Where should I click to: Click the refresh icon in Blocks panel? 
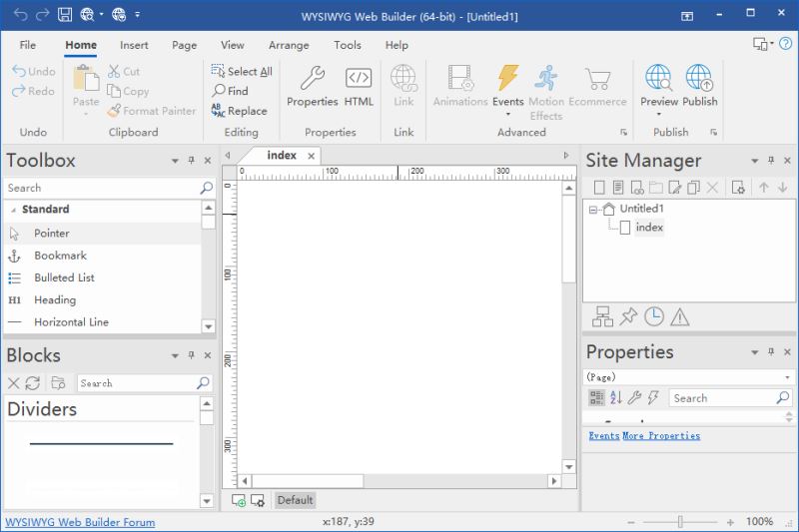[33, 383]
